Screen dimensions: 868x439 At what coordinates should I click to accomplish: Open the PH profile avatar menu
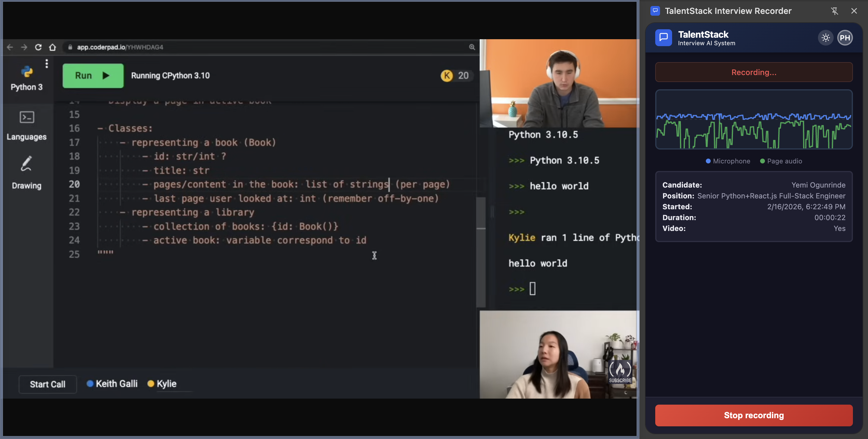tap(844, 38)
